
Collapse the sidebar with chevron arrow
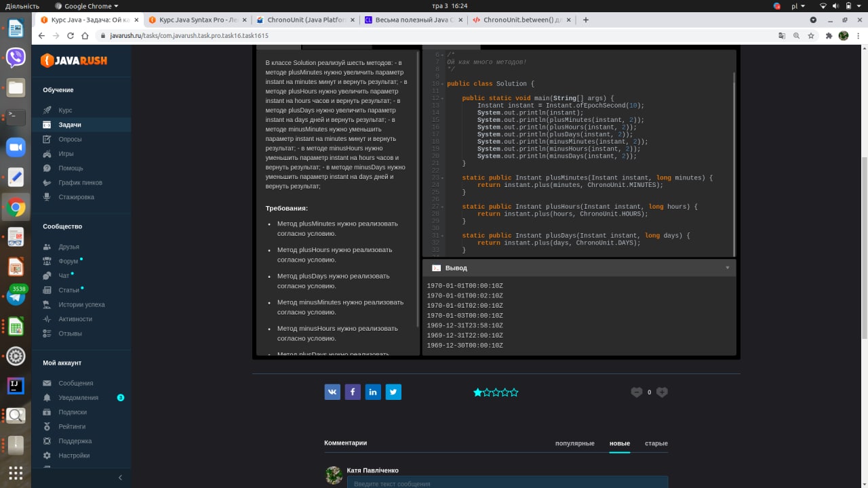point(120,477)
